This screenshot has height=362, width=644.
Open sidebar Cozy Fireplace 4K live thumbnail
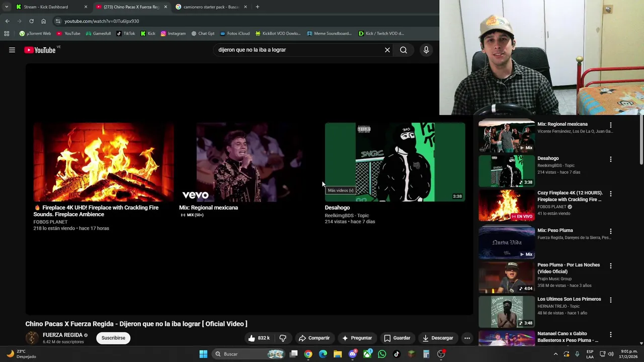507,205
